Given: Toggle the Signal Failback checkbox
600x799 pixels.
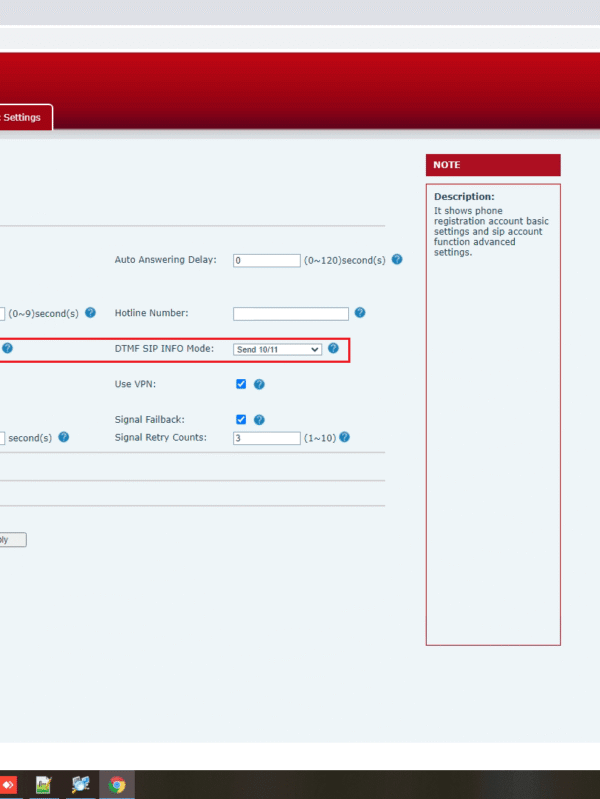Looking at the screenshot, I should [x=241, y=419].
